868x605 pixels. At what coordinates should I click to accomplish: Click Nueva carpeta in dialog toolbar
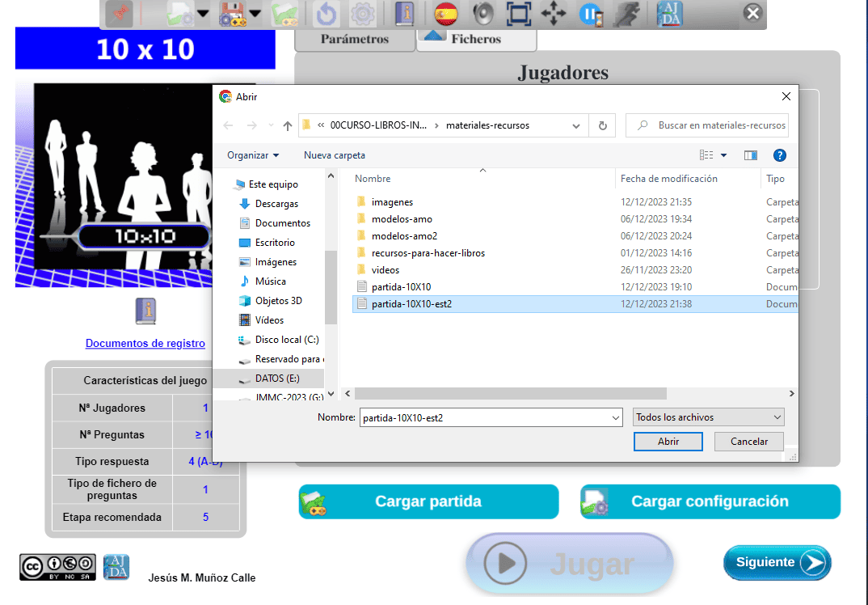click(335, 155)
